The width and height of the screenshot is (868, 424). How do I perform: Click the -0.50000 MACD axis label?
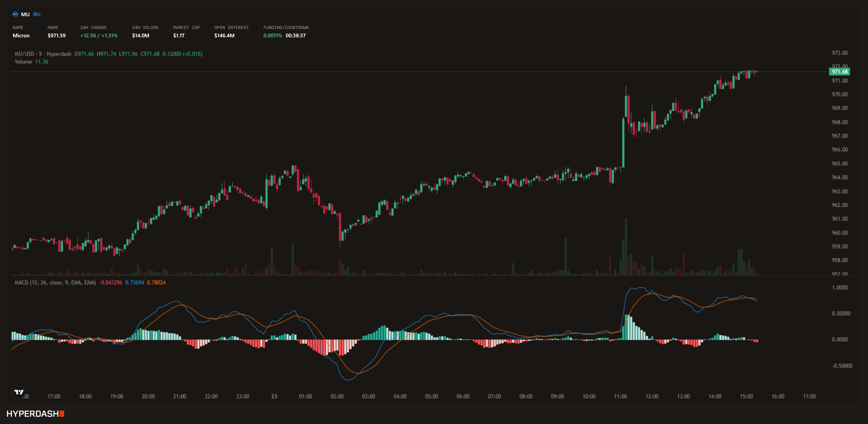click(x=842, y=366)
